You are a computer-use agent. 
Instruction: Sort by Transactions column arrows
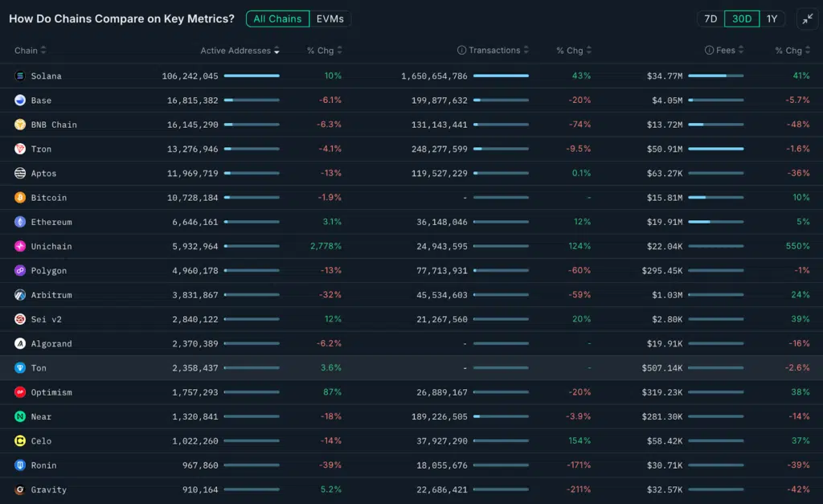pyautogui.click(x=526, y=51)
